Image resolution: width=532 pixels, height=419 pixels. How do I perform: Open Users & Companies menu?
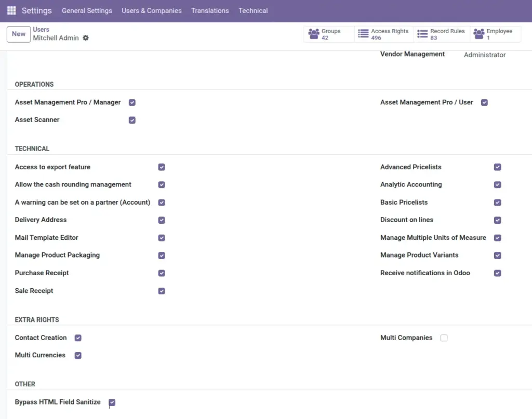[x=152, y=10]
